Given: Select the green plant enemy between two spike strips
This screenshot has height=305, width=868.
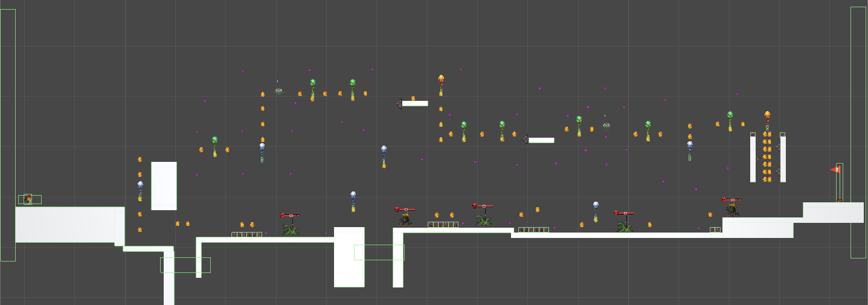Looking at the screenshot, I should click(x=483, y=220).
